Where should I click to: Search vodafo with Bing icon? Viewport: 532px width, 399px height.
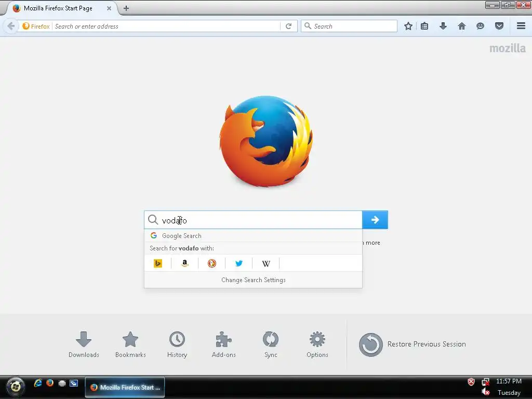point(158,263)
